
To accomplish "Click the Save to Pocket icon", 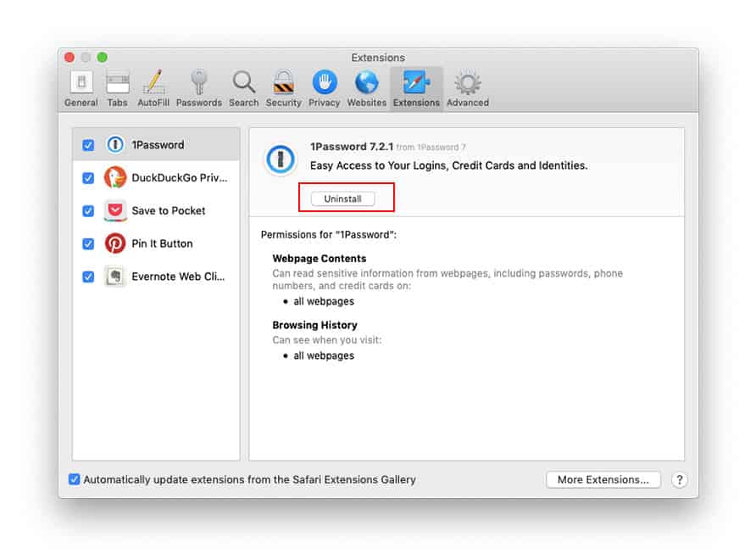I will point(115,210).
